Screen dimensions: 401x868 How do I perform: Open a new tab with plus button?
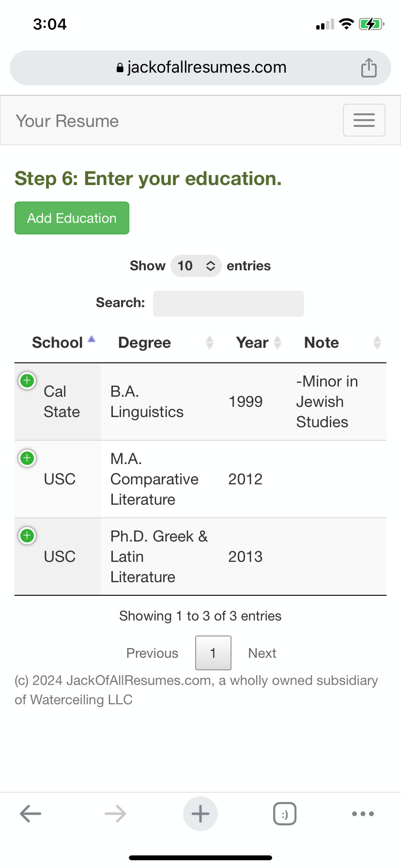pyautogui.click(x=200, y=814)
